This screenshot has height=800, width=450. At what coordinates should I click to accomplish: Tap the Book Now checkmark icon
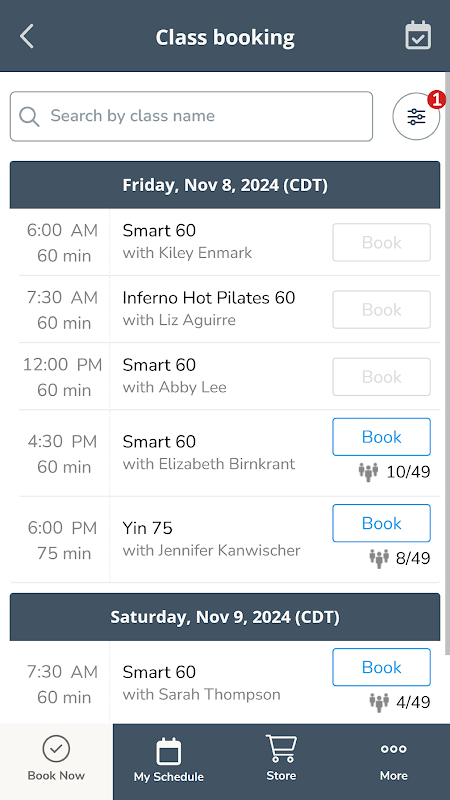pyautogui.click(x=56, y=748)
